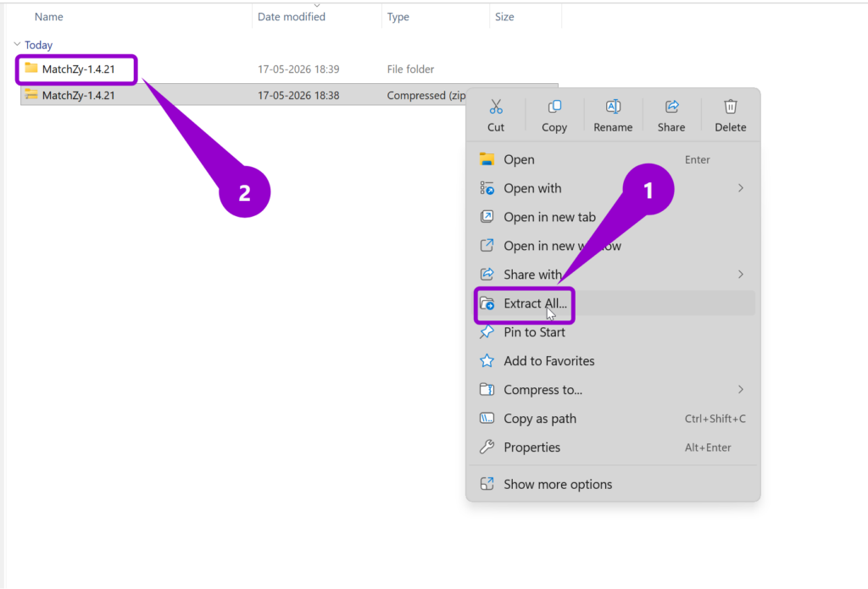
Task: Click the star icon for Add to Favorites
Action: [487, 361]
